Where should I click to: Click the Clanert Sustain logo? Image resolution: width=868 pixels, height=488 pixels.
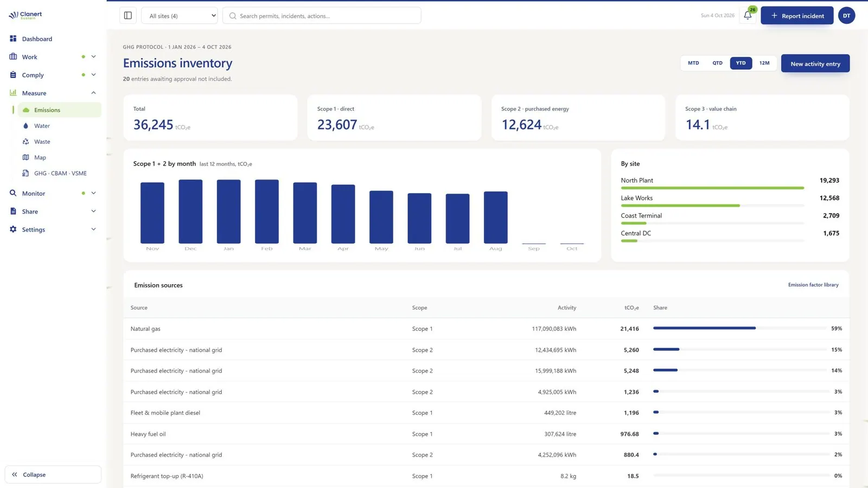point(25,15)
